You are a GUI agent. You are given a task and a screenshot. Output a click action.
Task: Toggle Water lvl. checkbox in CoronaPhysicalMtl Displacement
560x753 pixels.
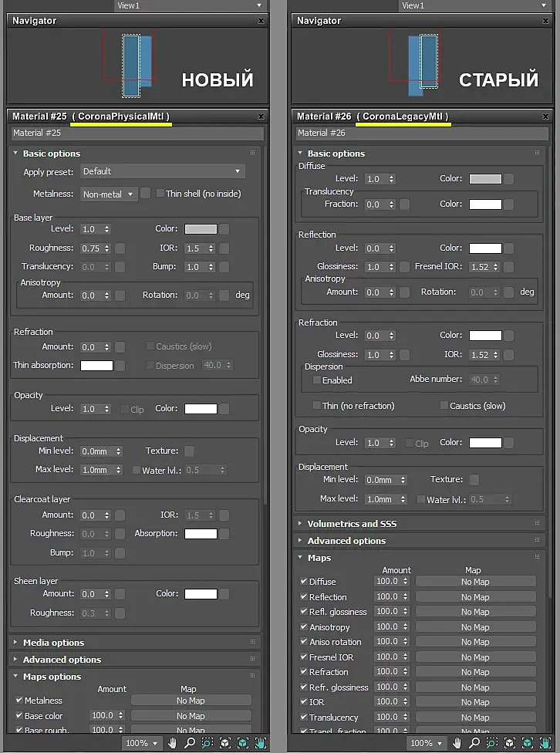coord(137,470)
